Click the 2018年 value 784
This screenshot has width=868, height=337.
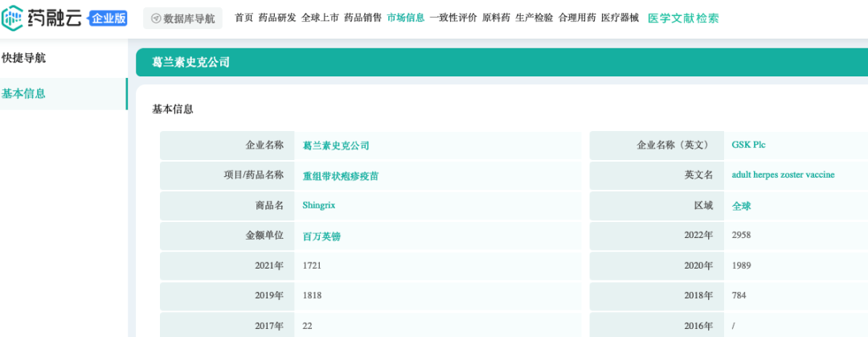pos(739,295)
